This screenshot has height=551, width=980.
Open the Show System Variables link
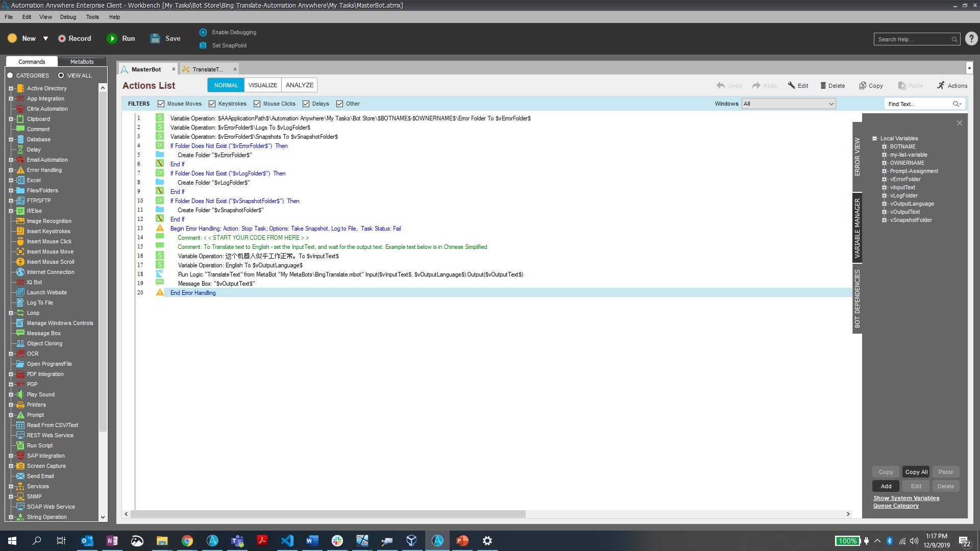[906, 498]
